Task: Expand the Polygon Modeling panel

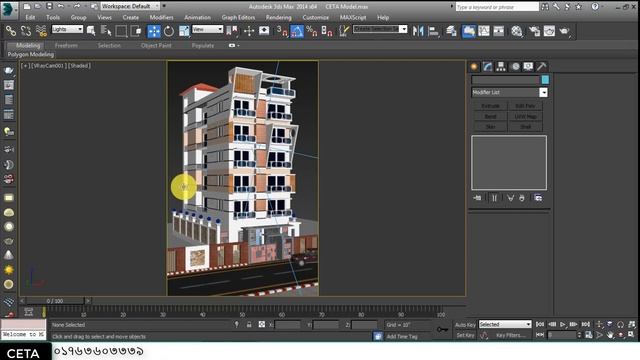Action: (31, 54)
